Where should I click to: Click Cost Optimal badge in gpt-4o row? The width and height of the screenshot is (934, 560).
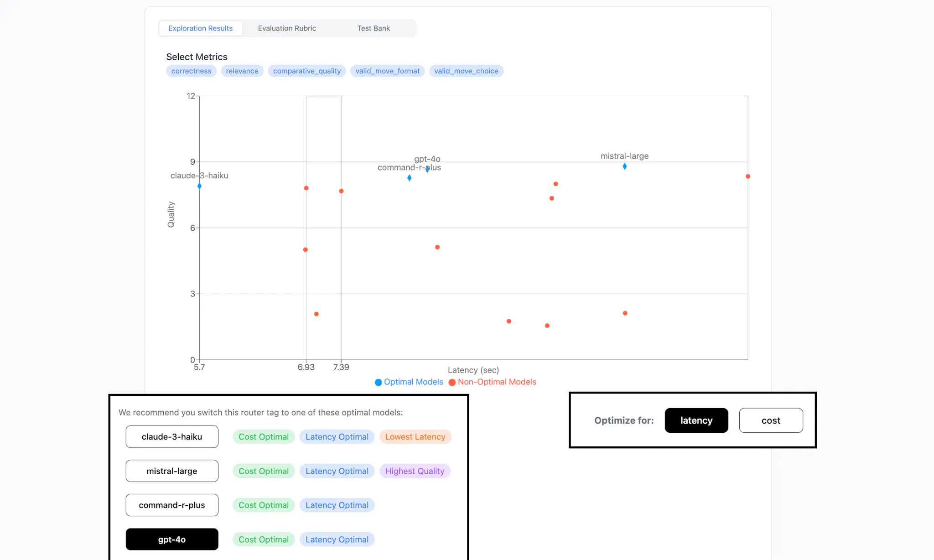click(x=264, y=539)
